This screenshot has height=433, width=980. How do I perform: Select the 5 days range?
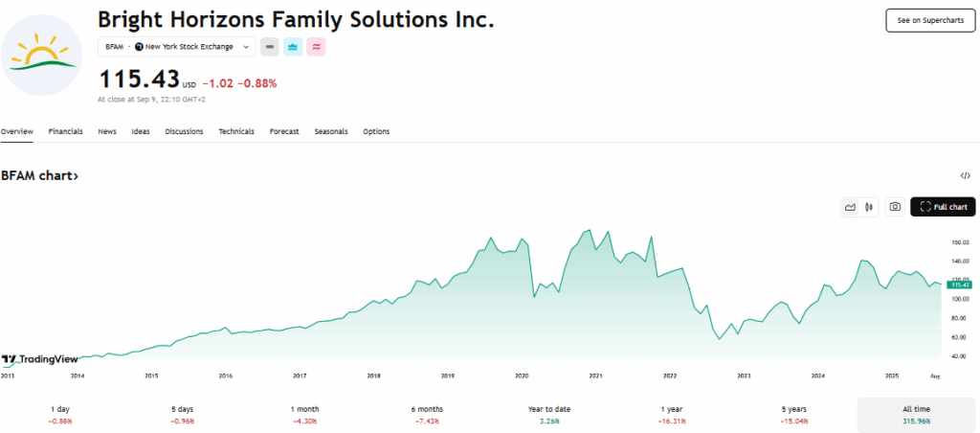[x=183, y=415]
